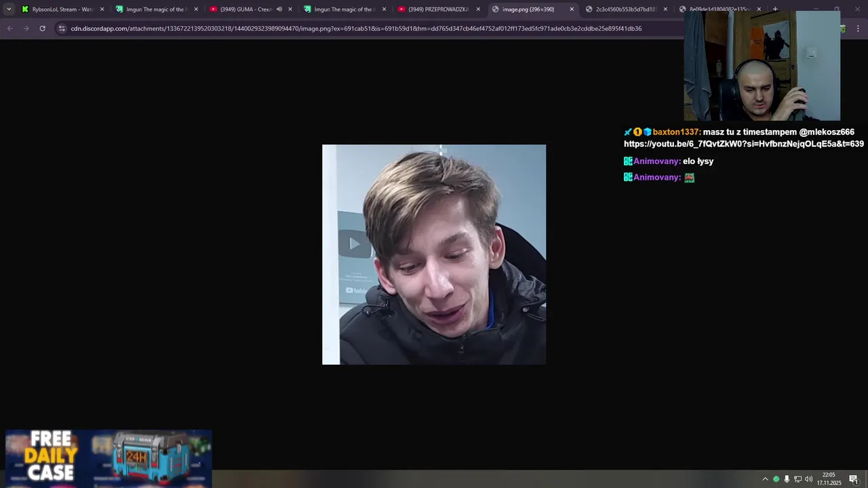The width and height of the screenshot is (868, 488).
Task: Open the clock showing 22:05
Action: [x=829, y=479]
